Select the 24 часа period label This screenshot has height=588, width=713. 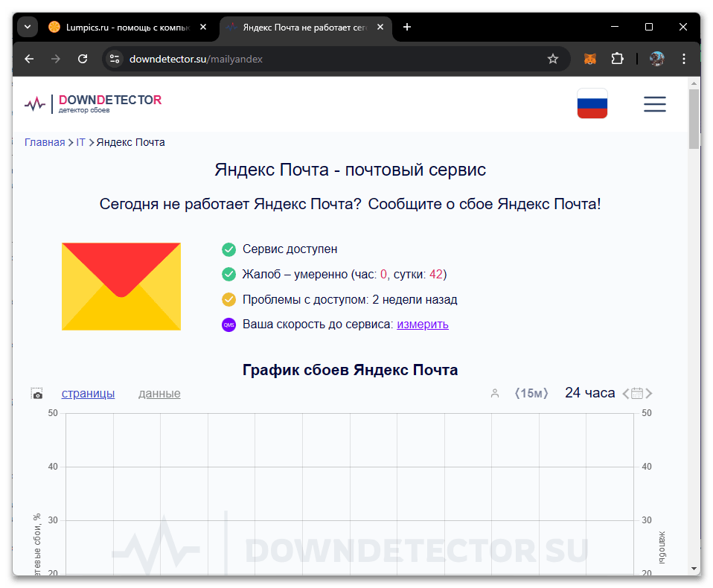click(589, 393)
